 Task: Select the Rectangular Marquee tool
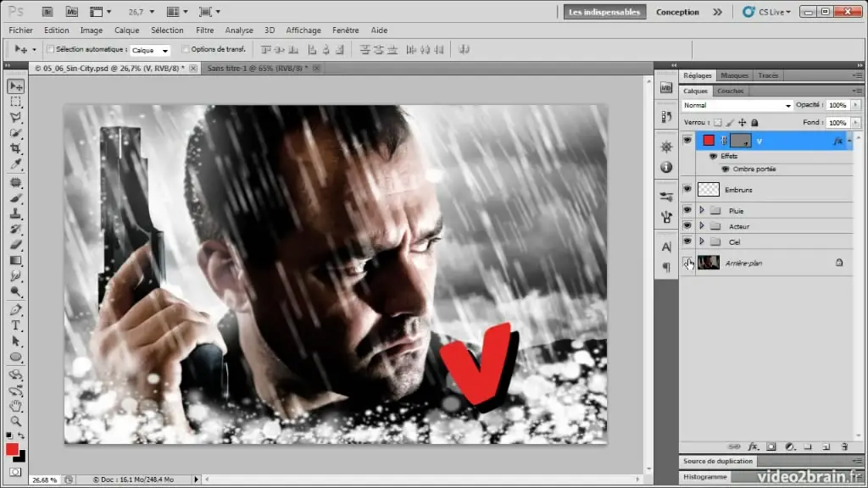point(15,102)
